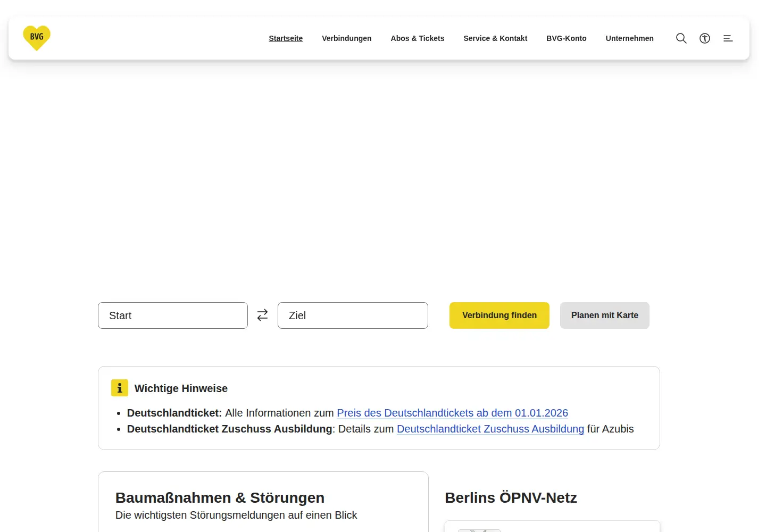Swap Start and Ziel with arrows icon

click(263, 315)
